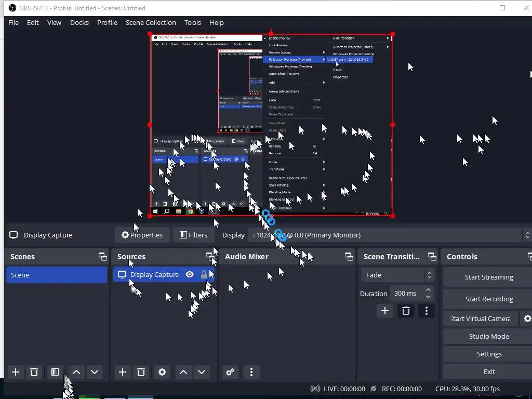Open the Tools menu
This screenshot has height=399, width=532.
(193, 22)
